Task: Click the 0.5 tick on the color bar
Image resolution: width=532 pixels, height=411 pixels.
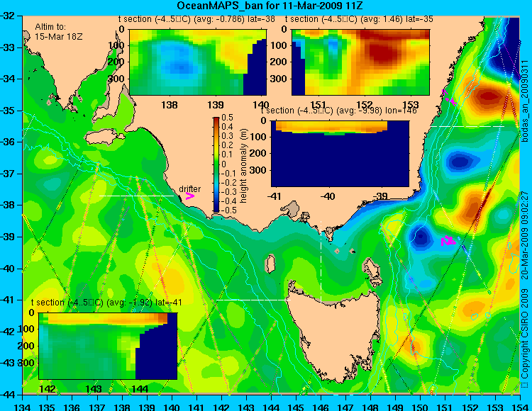Action: pyautogui.click(x=227, y=118)
